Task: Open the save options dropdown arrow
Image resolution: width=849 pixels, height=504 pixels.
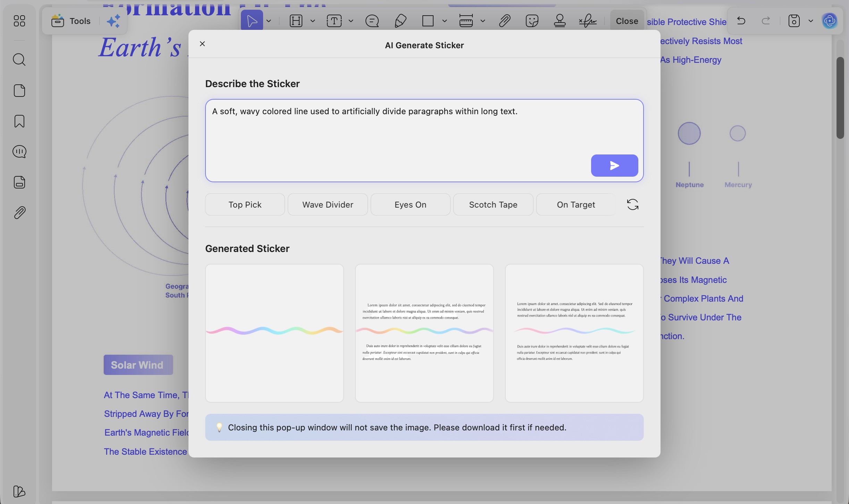Action: click(x=811, y=21)
